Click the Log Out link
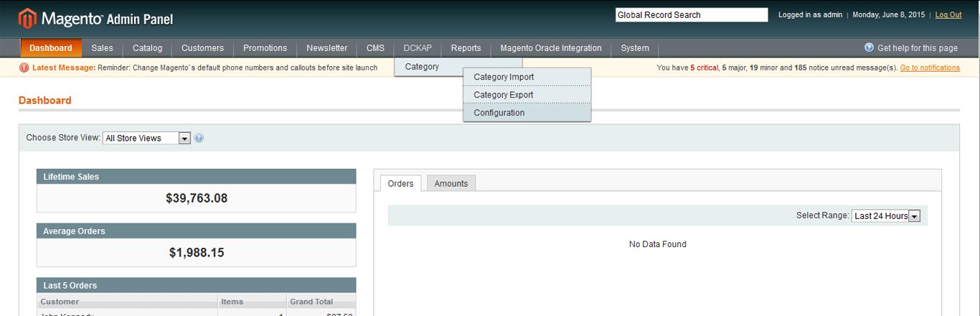980x316 pixels. (x=948, y=14)
